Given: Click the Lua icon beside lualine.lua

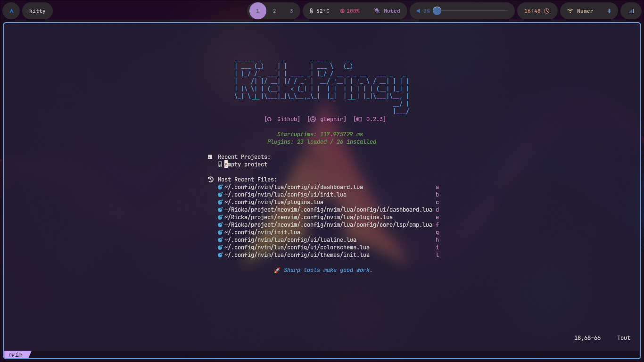Looking at the screenshot, I should pyautogui.click(x=220, y=240).
